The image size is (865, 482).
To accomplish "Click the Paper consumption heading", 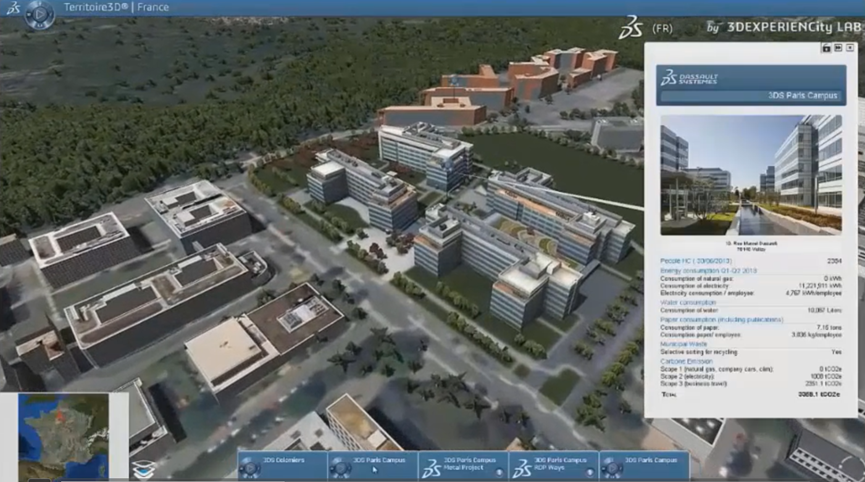I will coord(722,319).
